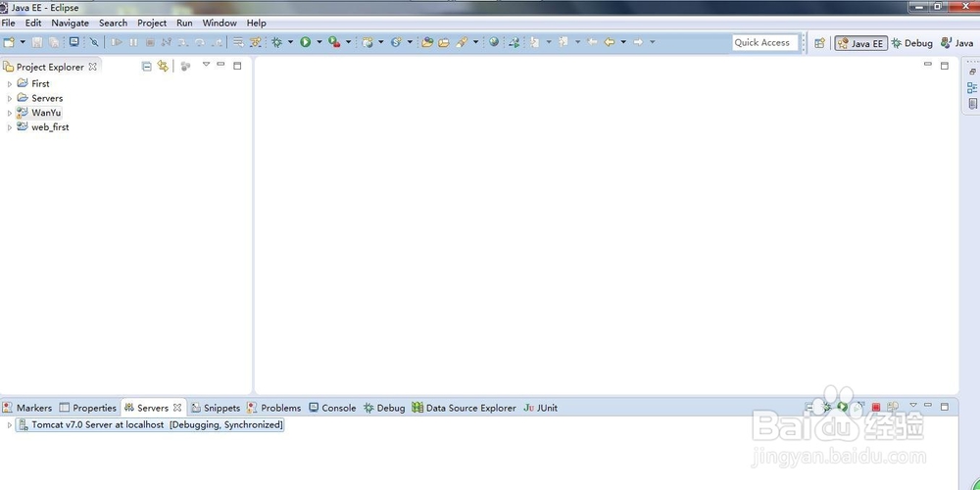Select Tomcat v7.0 Server at localhost
The height and width of the screenshot is (490, 980).
pyautogui.click(x=150, y=425)
